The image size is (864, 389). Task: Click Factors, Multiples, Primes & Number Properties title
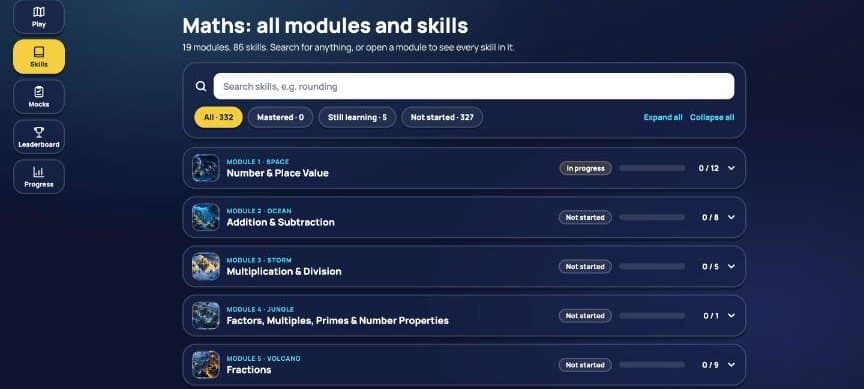[x=337, y=320]
